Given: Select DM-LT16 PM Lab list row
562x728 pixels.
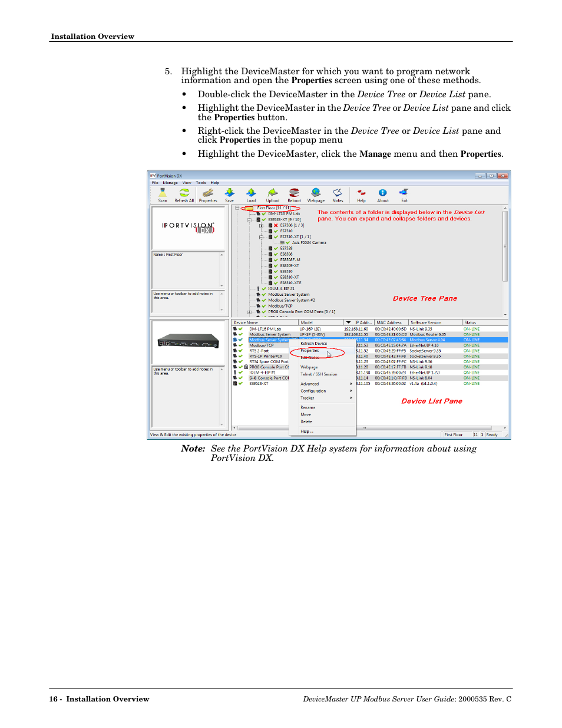Looking at the screenshot, I should pyautogui.click(x=370, y=329).
